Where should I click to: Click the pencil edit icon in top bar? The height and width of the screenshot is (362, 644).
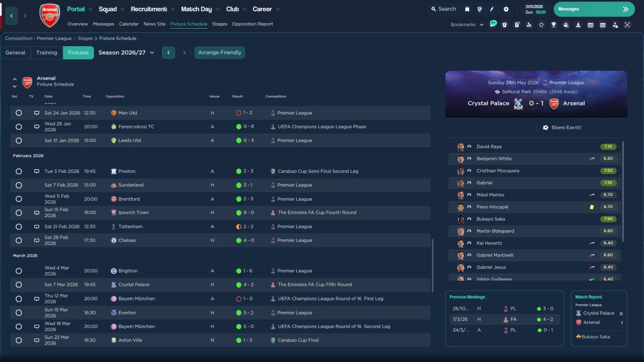coord(492,9)
